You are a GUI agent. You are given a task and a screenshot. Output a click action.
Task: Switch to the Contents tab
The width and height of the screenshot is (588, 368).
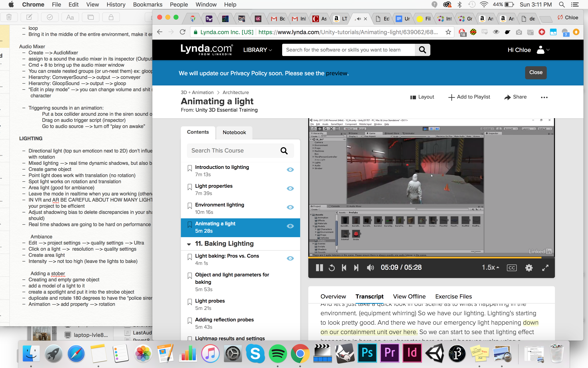tap(198, 132)
